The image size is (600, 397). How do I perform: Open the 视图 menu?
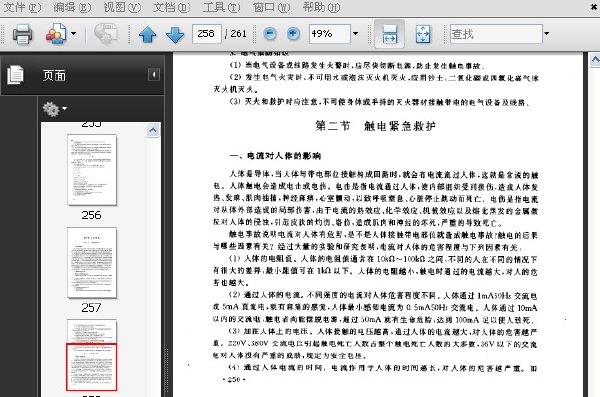click(122, 7)
